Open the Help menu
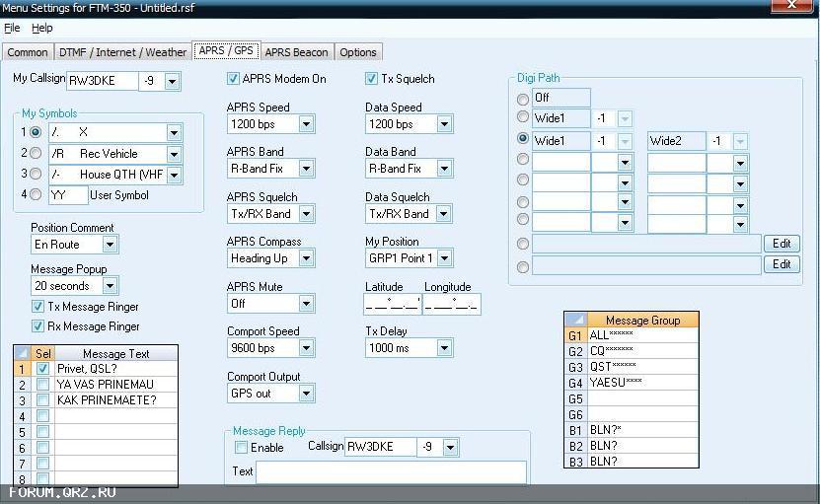Viewport: 820px width, 504px height. coord(41,29)
